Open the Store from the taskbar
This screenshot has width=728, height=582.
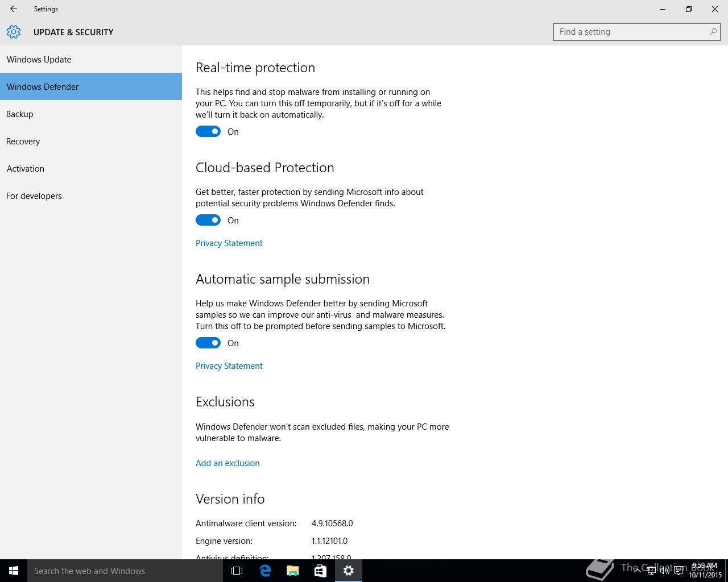(x=321, y=571)
